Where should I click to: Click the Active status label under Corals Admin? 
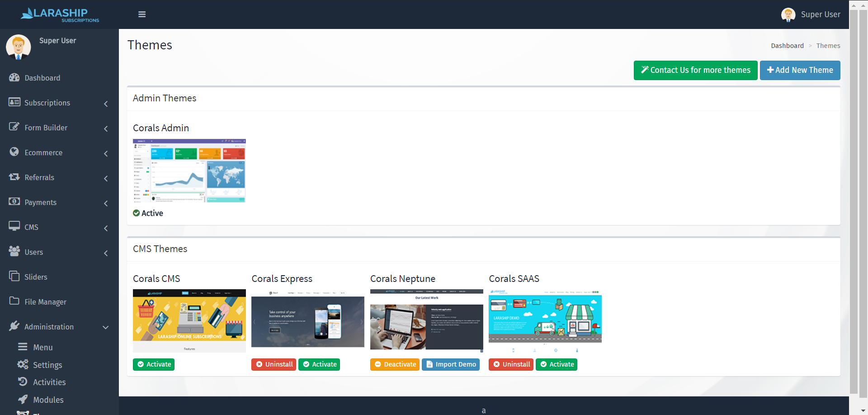pyautogui.click(x=148, y=213)
